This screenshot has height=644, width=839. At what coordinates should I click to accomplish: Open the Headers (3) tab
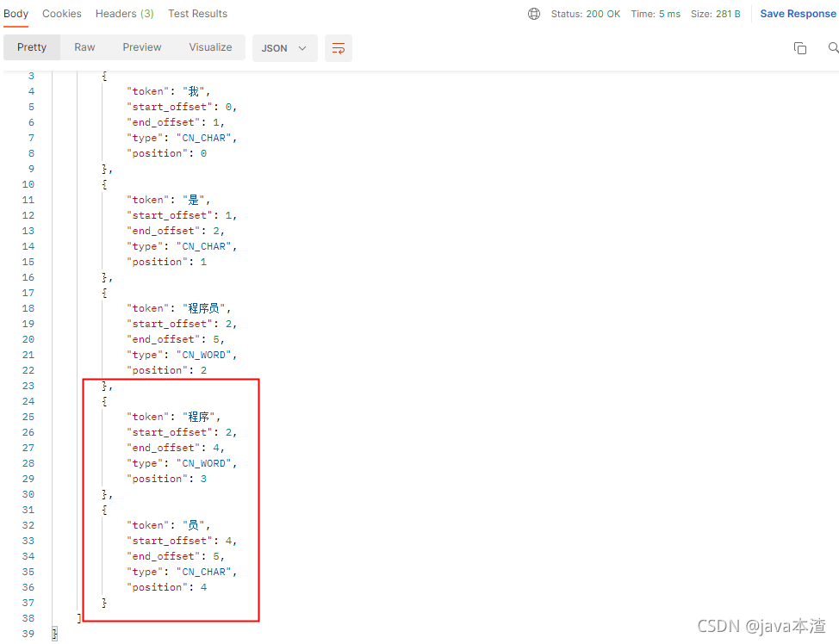(x=125, y=14)
